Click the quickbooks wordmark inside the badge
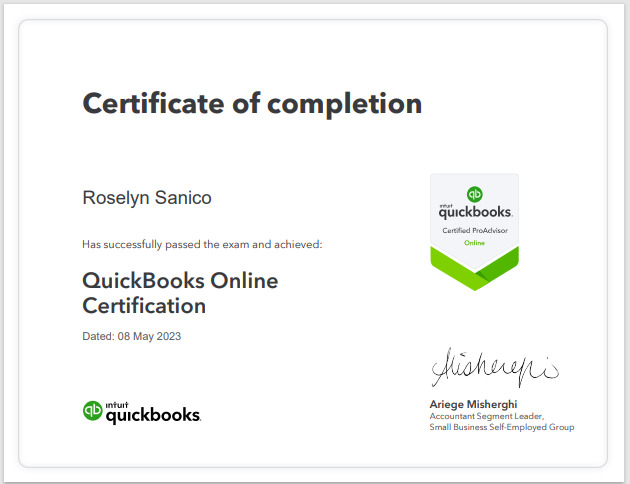Image resolution: width=630 pixels, height=484 pixels. pyautogui.click(x=475, y=212)
